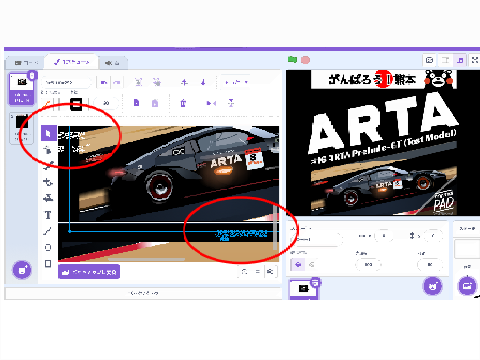Viewport: 480px width, 360px height.
Task: Hide the sprite from stage
Action: [312, 265]
